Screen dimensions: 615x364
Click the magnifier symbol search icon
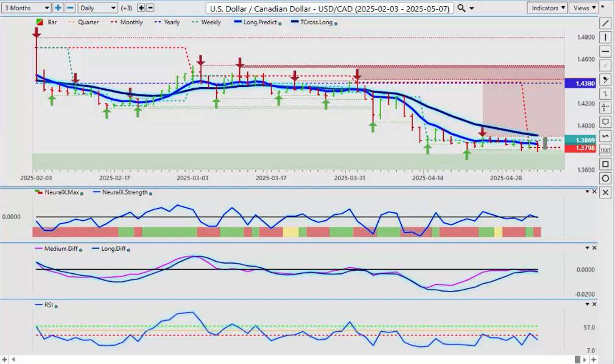tap(462, 8)
